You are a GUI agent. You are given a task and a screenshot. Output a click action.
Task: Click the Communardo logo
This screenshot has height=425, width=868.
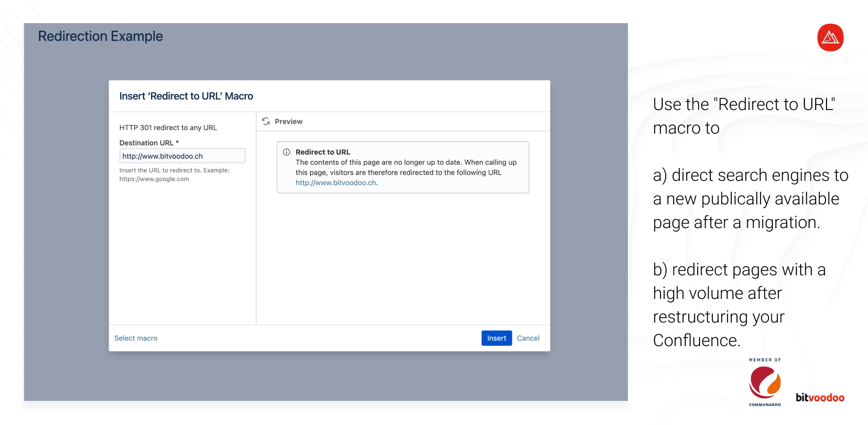click(x=765, y=385)
